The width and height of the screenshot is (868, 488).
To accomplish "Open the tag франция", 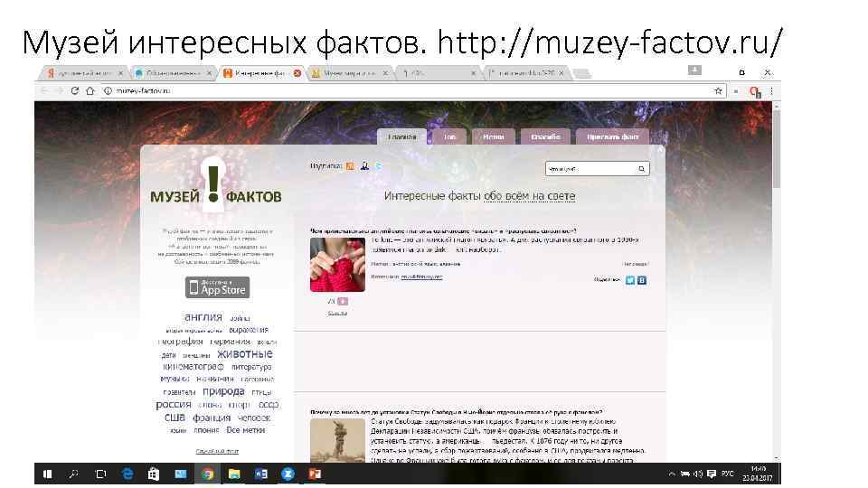I will tap(212, 418).
